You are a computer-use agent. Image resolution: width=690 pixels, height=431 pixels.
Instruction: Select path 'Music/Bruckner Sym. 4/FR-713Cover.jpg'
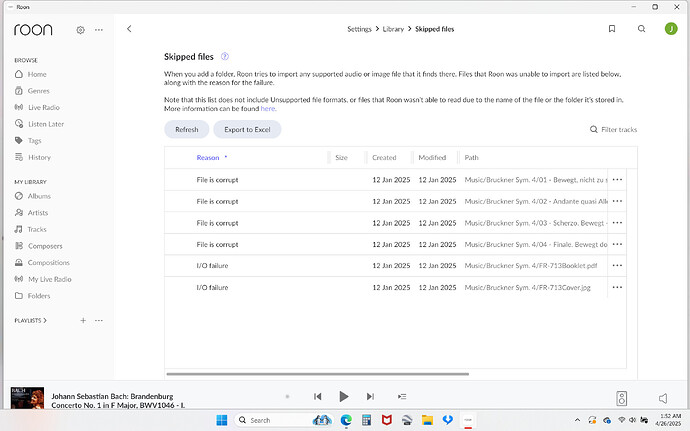click(527, 287)
